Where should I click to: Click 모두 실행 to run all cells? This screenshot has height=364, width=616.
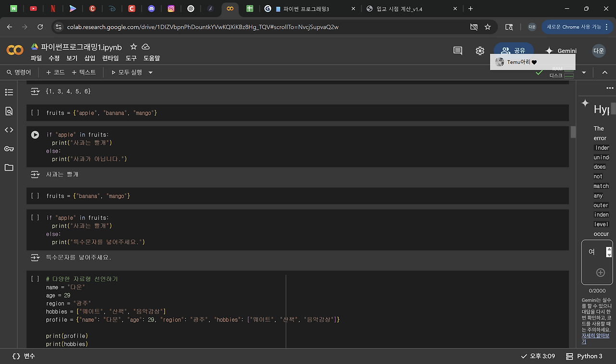point(127,73)
